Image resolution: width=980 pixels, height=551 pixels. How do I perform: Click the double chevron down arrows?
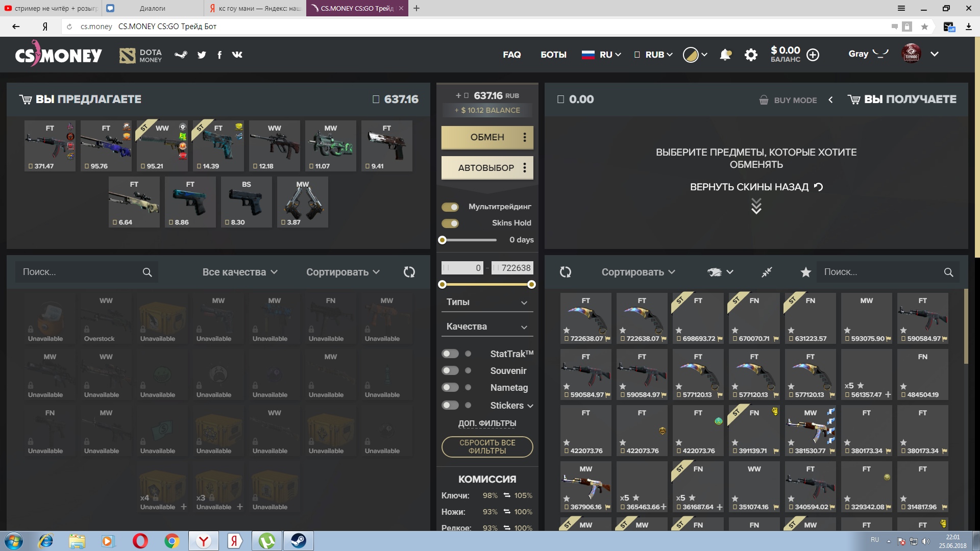[x=756, y=206]
